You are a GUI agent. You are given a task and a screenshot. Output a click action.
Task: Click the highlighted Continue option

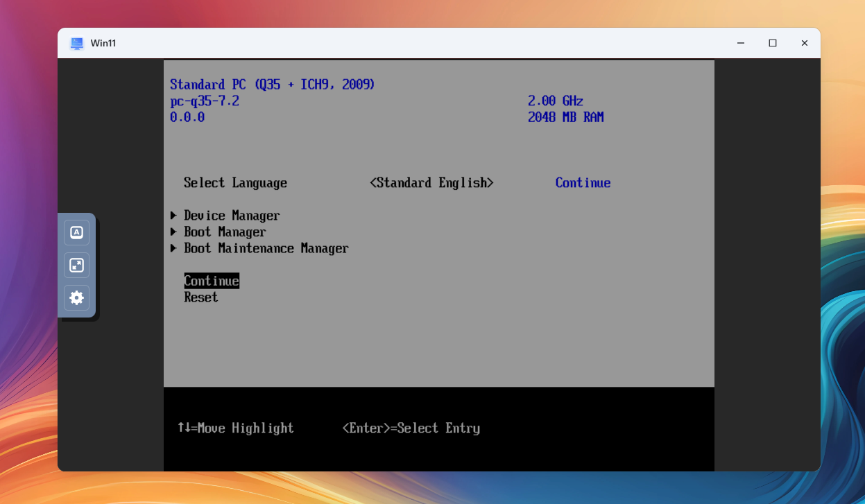tap(212, 281)
